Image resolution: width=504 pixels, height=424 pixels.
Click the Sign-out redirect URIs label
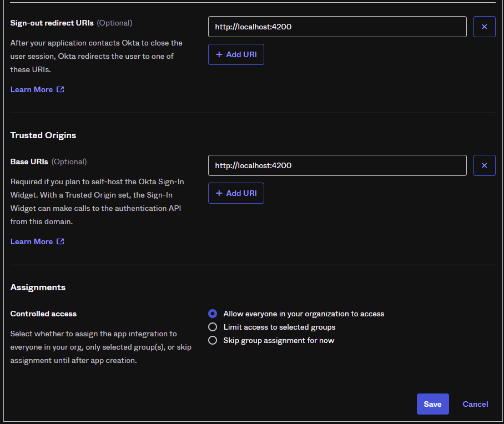click(52, 23)
